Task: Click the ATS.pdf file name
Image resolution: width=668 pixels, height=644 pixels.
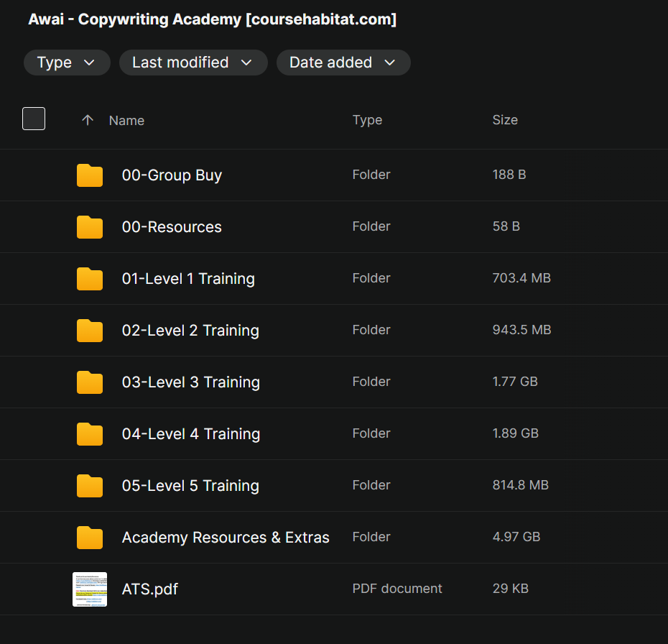Action: pyautogui.click(x=150, y=589)
